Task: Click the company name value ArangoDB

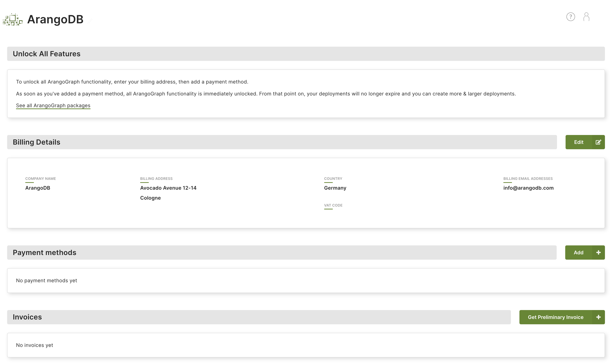Action: (x=38, y=188)
